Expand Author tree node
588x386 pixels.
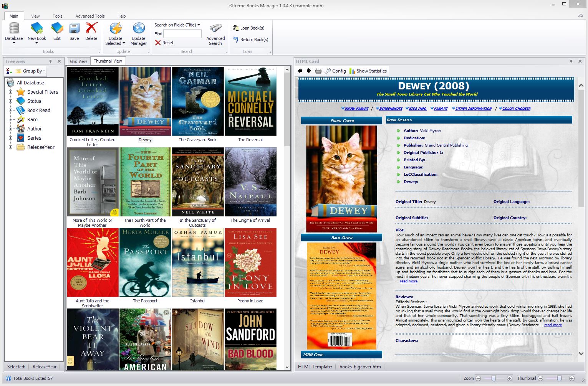[x=11, y=129]
